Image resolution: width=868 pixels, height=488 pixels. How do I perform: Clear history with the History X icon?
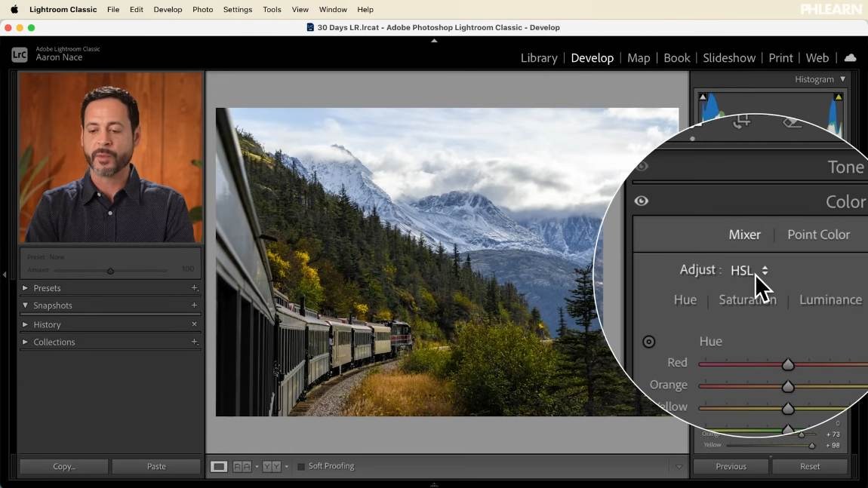click(x=194, y=324)
